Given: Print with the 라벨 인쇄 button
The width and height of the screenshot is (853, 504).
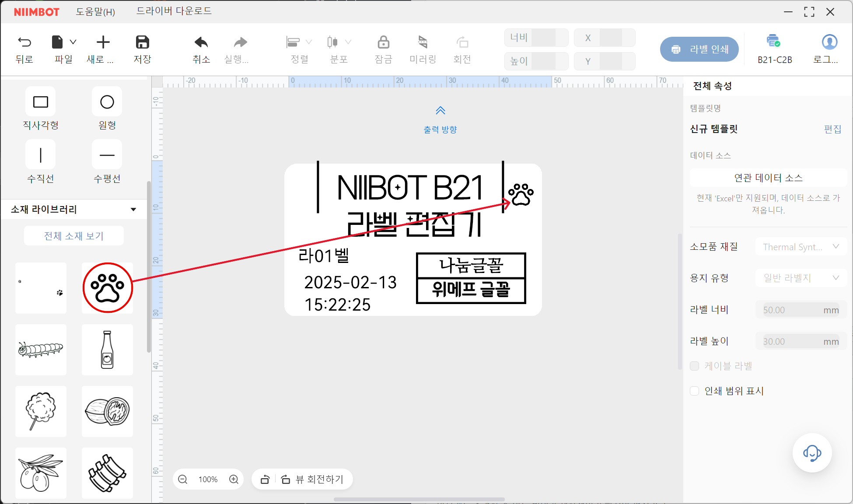Looking at the screenshot, I should tap(699, 49).
